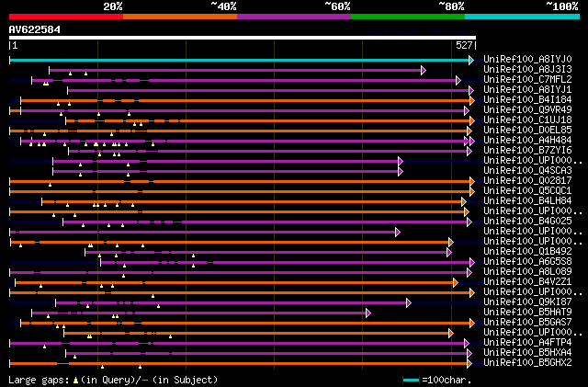Screen dimensions: 588x387
Task: Select the UniRef100_A6G5S8 label
Action: [x=527, y=261]
